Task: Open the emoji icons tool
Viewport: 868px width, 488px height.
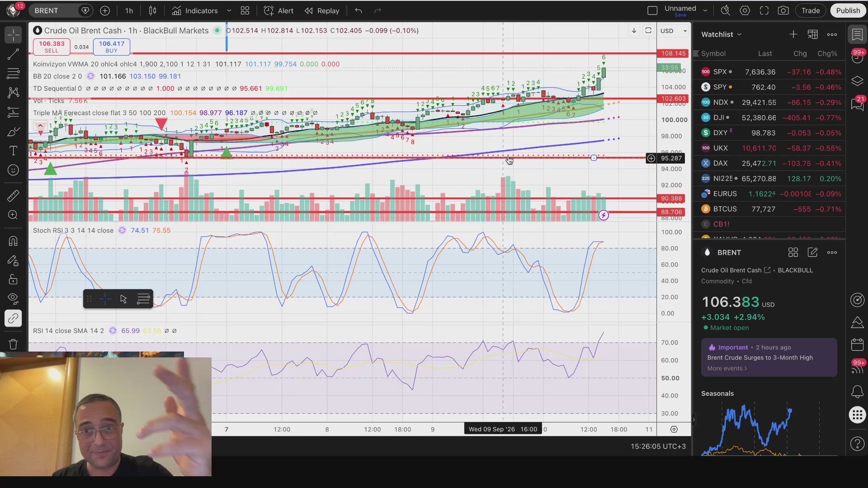Action: (13, 170)
